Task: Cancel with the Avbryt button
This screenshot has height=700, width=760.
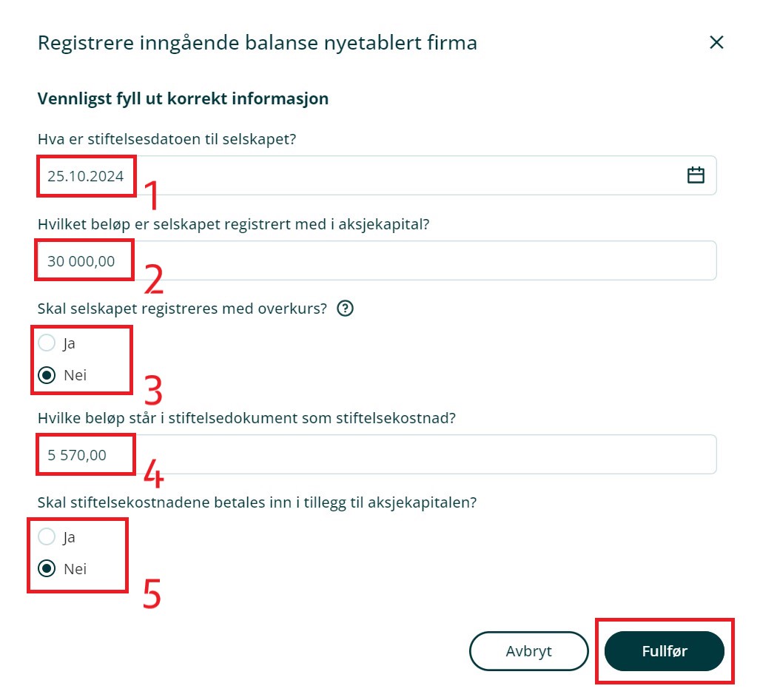Action: (528, 651)
